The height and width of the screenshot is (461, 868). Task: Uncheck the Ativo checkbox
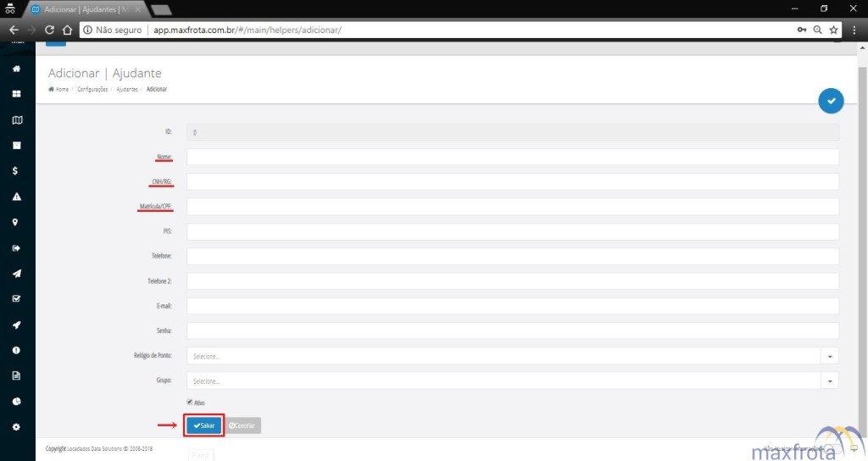click(x=189, y=403)
